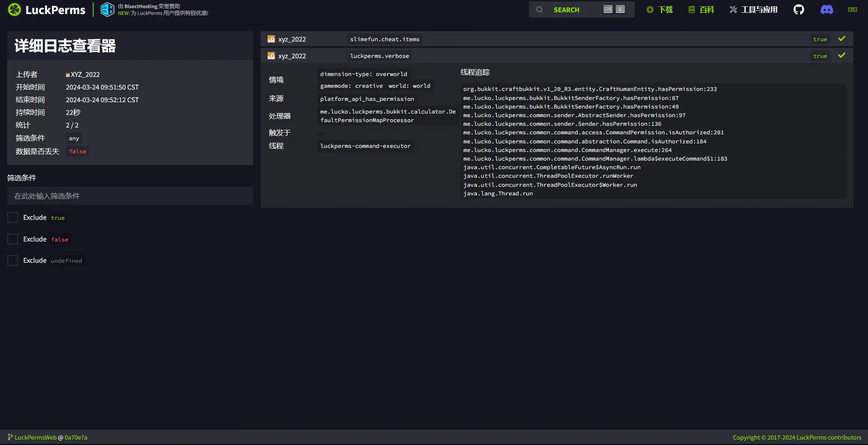
Task: Open the GitHub icon link
Action: tap(798, 9)
